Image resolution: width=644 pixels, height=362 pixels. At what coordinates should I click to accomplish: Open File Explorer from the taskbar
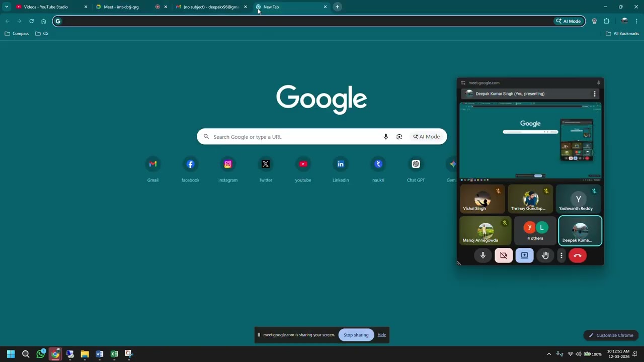(85, 354)
